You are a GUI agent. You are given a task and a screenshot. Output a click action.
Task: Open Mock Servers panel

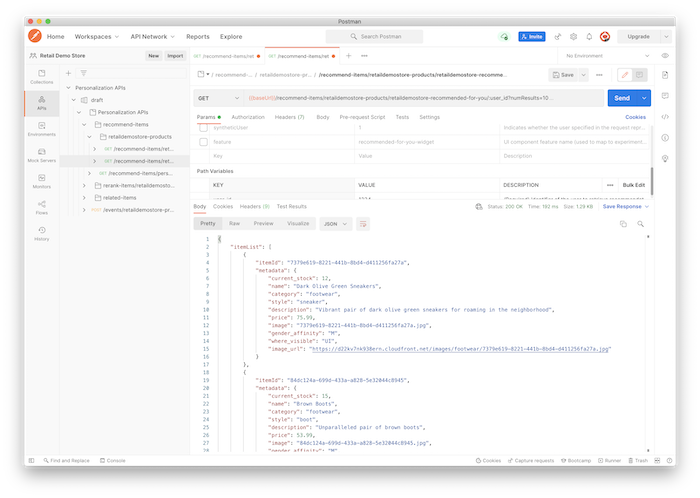[x=42, y=155]
